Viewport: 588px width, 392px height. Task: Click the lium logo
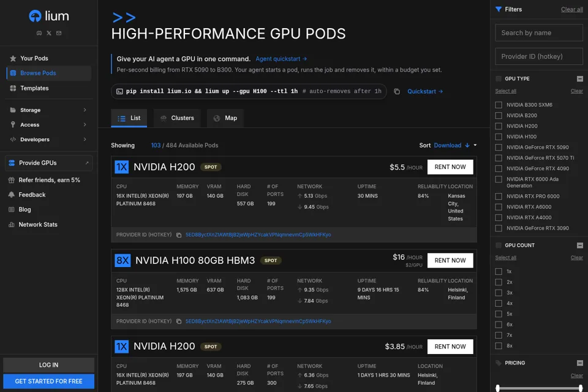coord(49,16)
